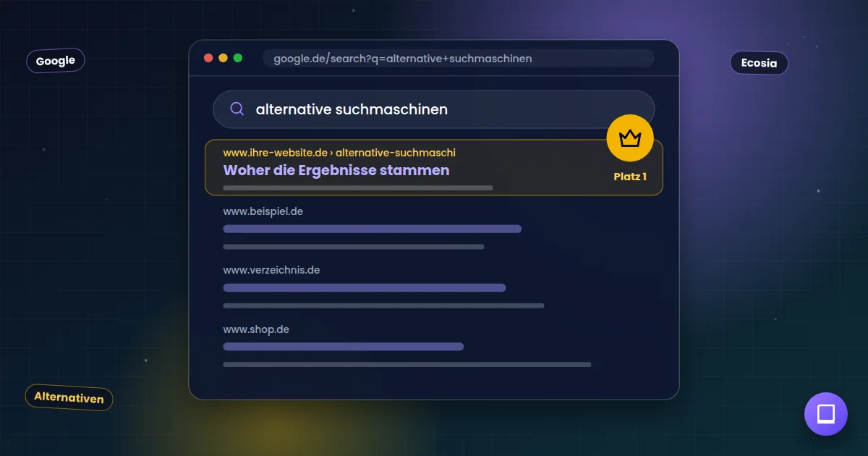Select the Alternativen tag pill
The width and height of the screenshot is (868, 456).
pyautogui.click(x=69, y=397)
